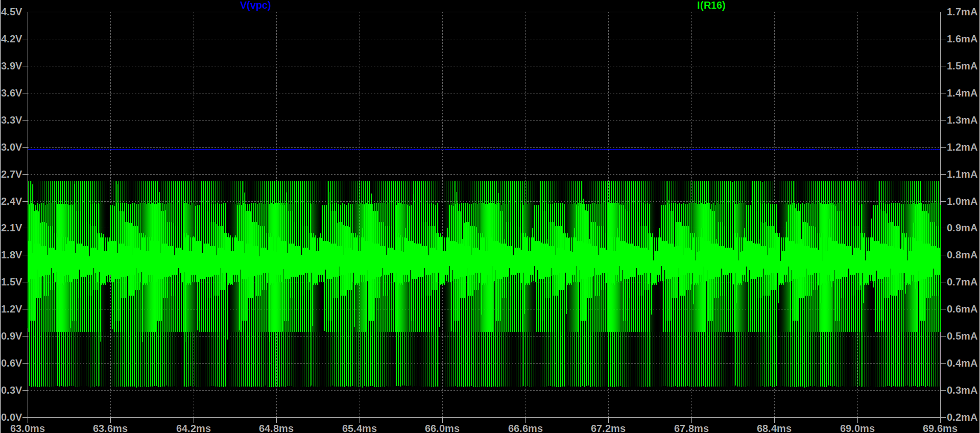This screenshot has width=980, height=433.
Task: Click the 63.0ms time axis label
Action: tap(28, 428)
